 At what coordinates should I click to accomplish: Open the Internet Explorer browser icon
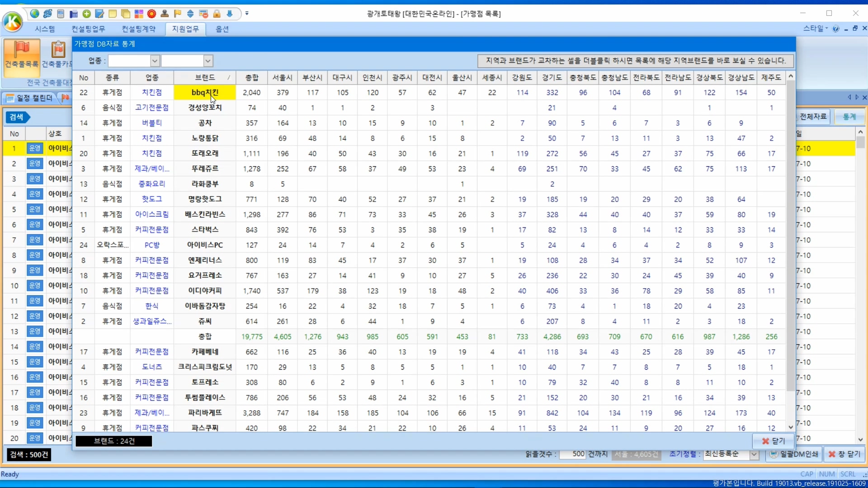click(x=47, y=14)
